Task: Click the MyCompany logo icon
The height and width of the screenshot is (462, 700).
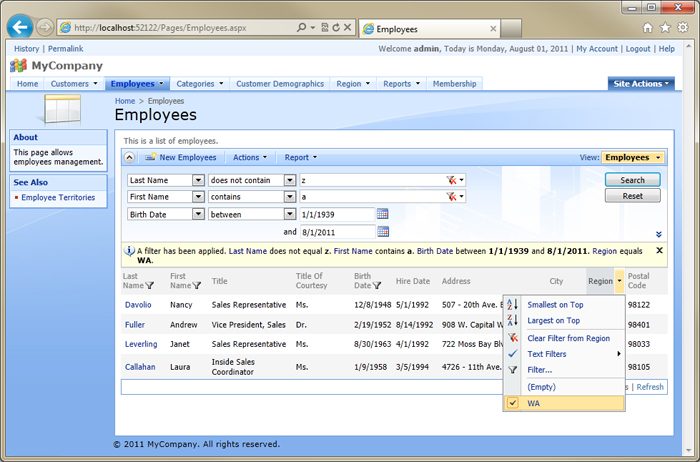Action: (x=18, y=66)
